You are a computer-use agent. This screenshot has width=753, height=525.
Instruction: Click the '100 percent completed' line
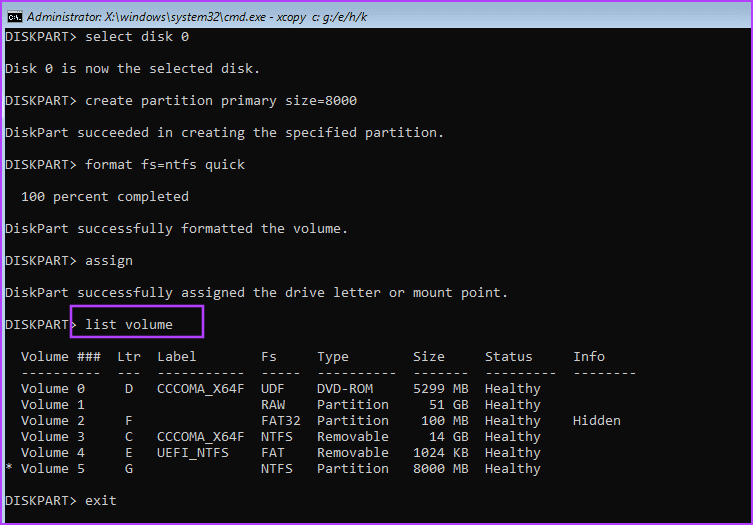click(x=105, y=197)
